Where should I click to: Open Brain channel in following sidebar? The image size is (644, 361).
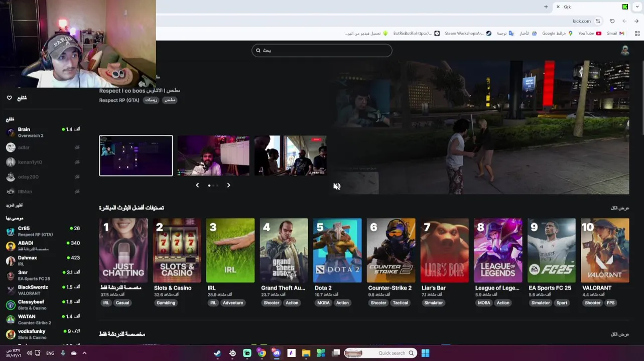tap(43, 132)
